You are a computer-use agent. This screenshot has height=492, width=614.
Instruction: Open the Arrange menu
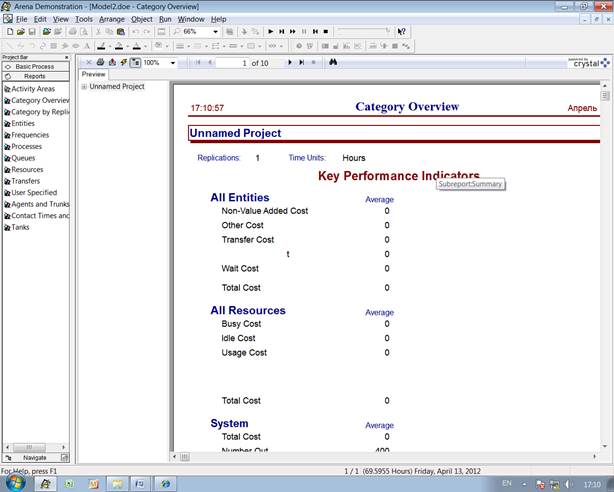pyautogui.click(x=112, y=19)
